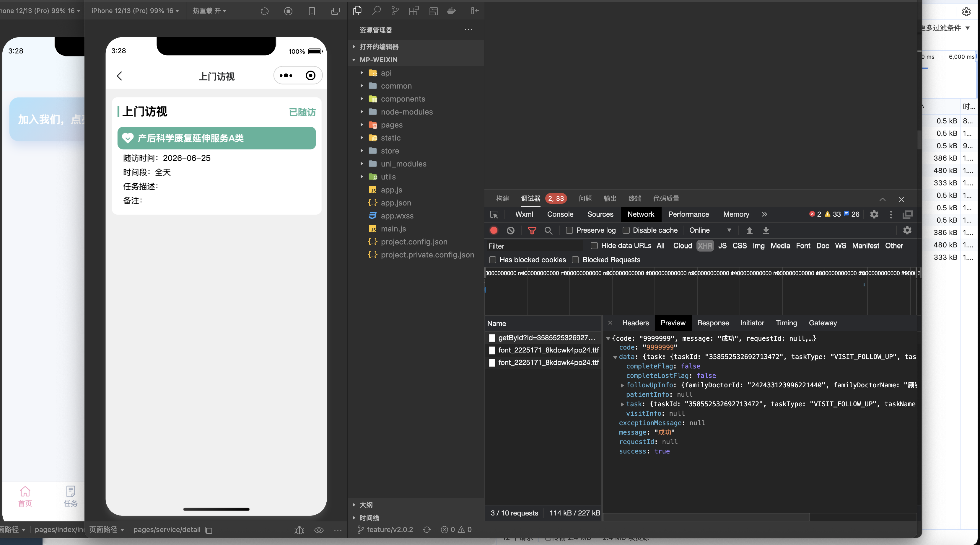
Task: Click the copy page path icon
Action: [209, 530]
